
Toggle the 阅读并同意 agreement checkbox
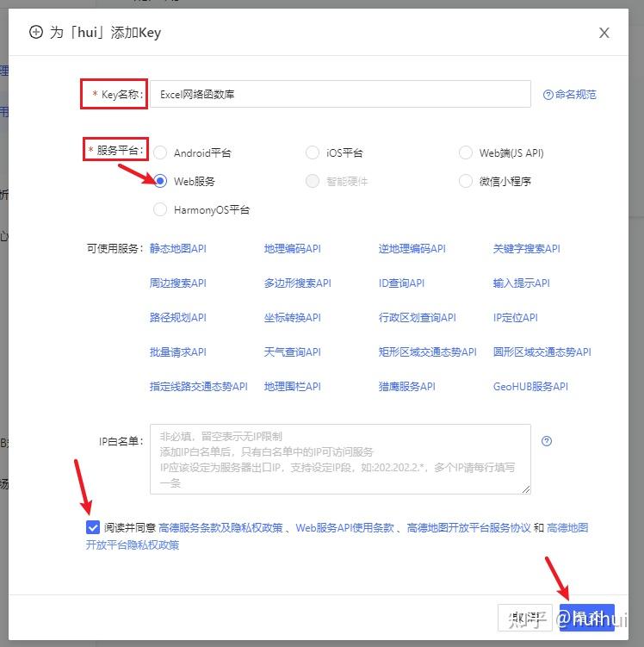coord(93,527)
